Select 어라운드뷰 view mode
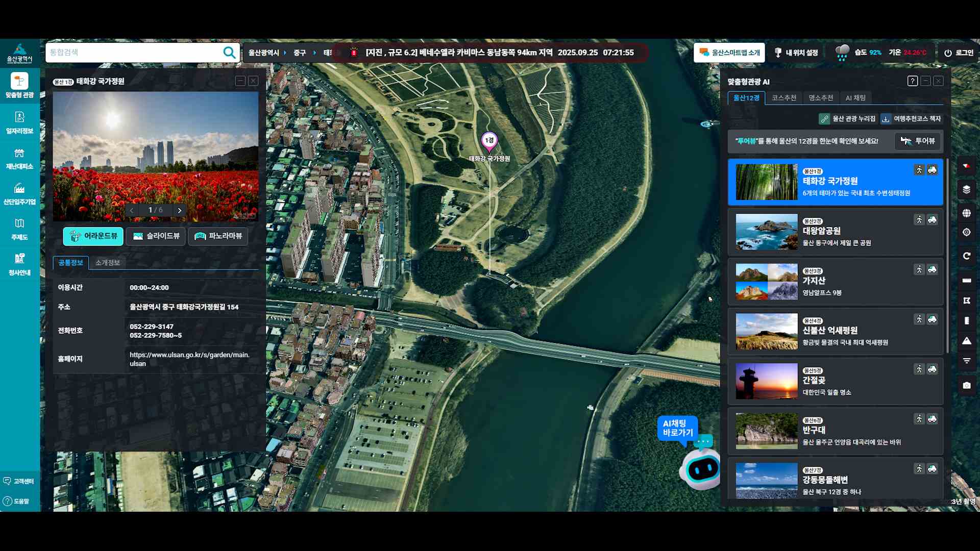This screenshot has width=980, height=551. coord(93,236)
